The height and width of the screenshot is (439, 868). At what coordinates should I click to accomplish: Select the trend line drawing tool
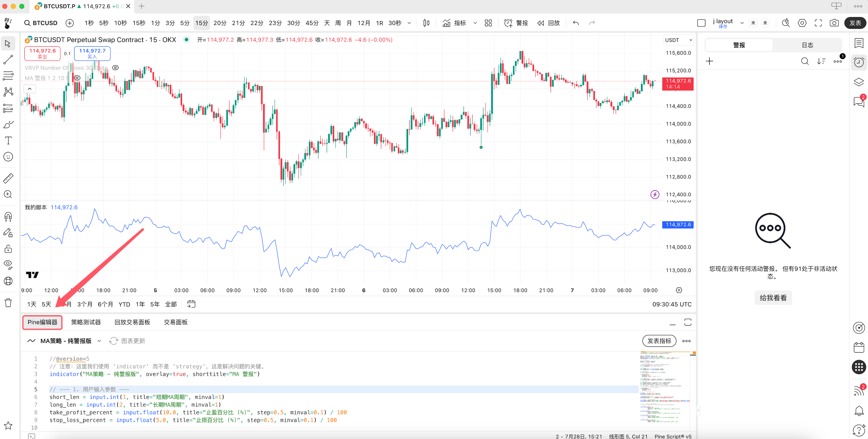(8, 60)
